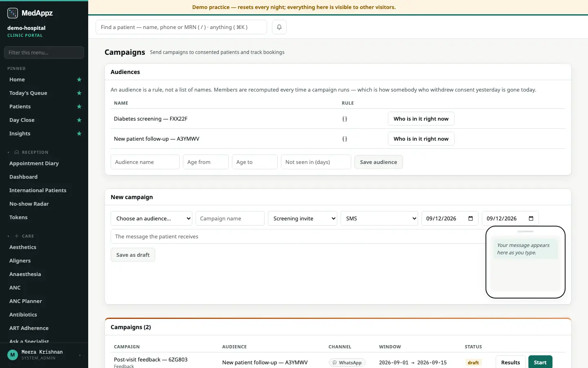The height and width of the screenshot is (368, 588).
Task: Open the Choose an audience dropdown
Action: (x=151, y=218)
